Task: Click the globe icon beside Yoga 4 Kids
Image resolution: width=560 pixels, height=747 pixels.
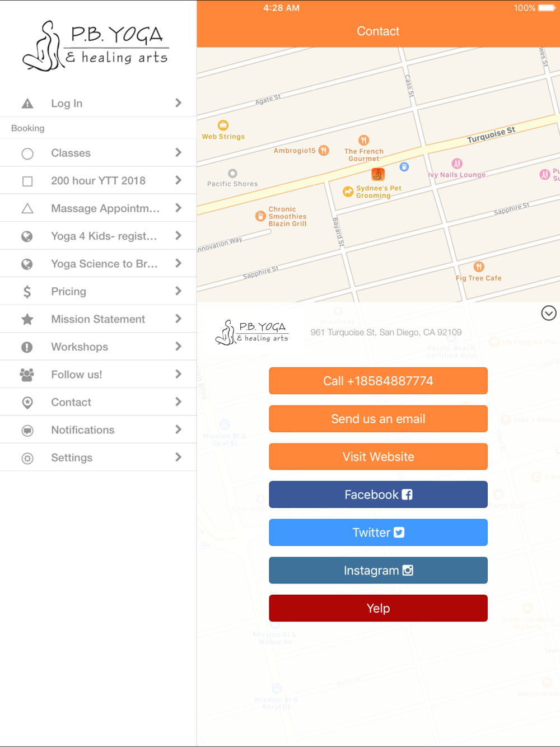Action: tap(27, 236)
